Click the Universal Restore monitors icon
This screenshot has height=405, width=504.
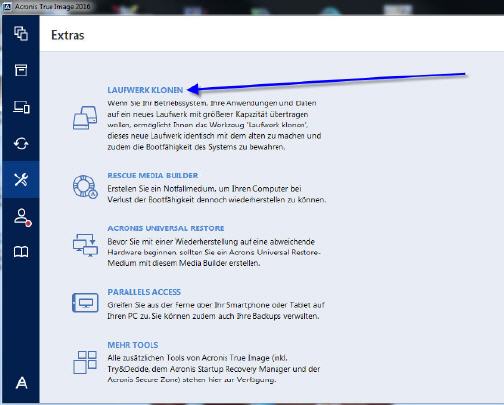point(85,245)
